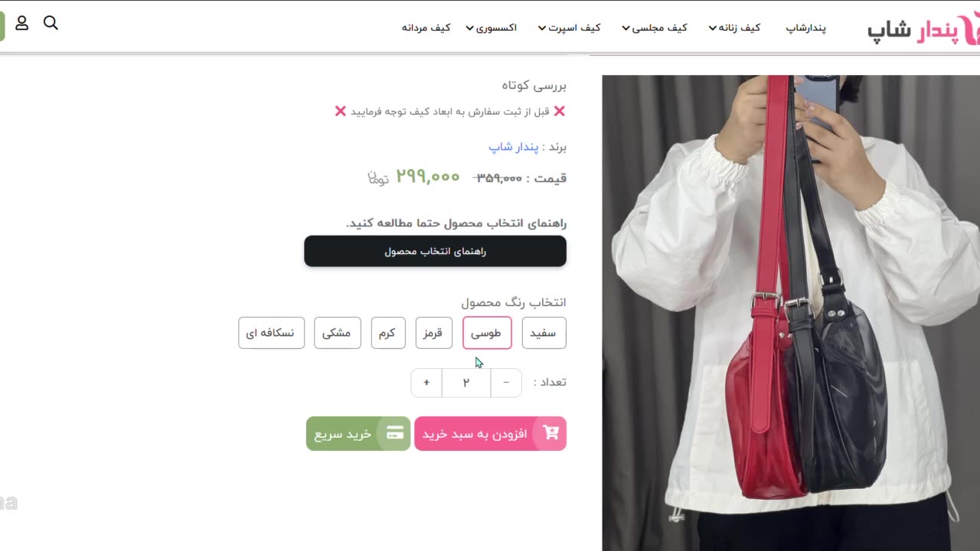980x551 pixels.
Task: Open the کیف مردانه menu item
Action: click(426, 28)
